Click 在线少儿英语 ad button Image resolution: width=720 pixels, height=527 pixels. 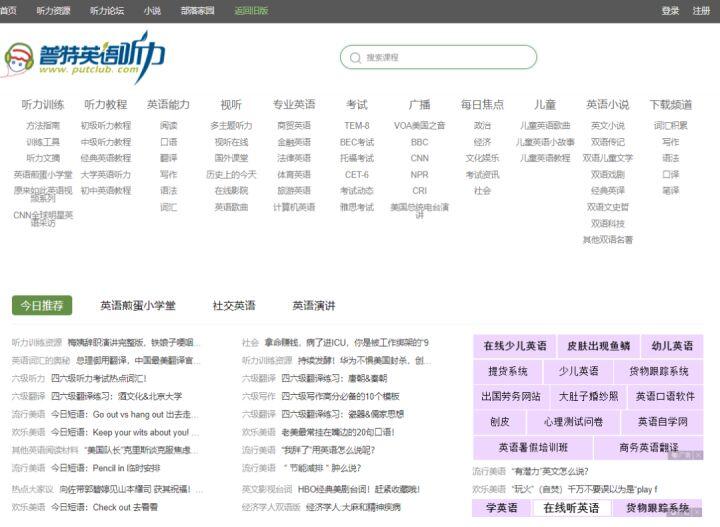click(514, 346)
